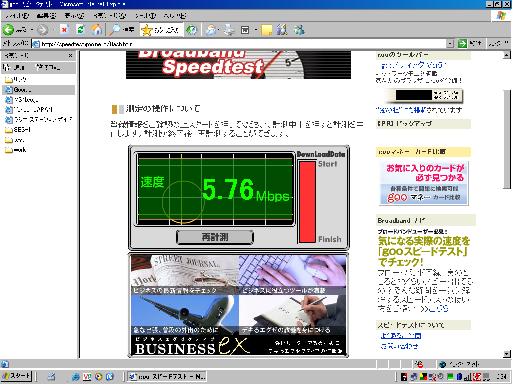This screenshot has height=389, width=514.
Task: Open the Search magnifier toolbar button
Action: coord(121,30)
